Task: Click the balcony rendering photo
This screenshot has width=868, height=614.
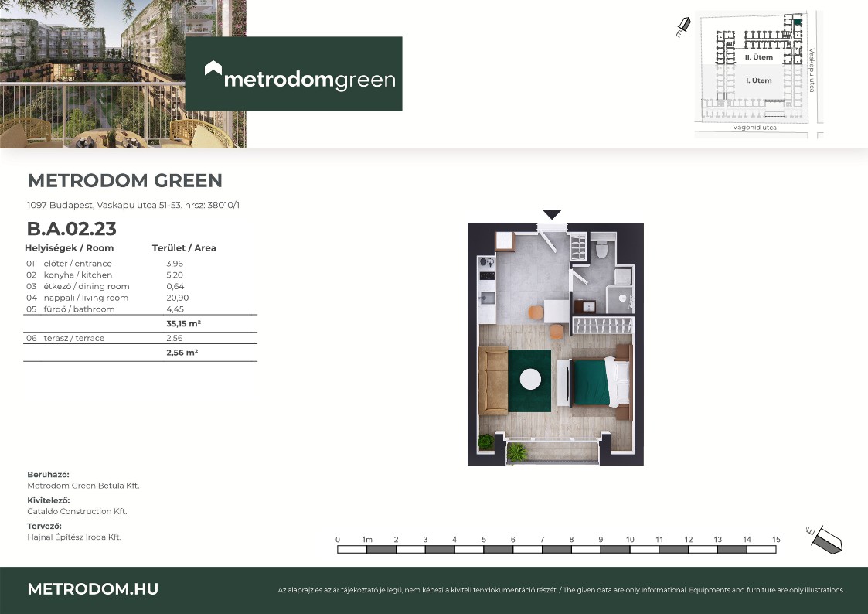Action: (123, 73)
